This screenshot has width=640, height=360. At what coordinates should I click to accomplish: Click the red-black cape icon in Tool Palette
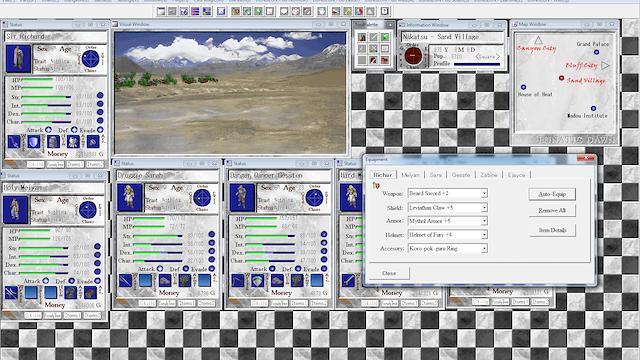(x=373, y=60)
